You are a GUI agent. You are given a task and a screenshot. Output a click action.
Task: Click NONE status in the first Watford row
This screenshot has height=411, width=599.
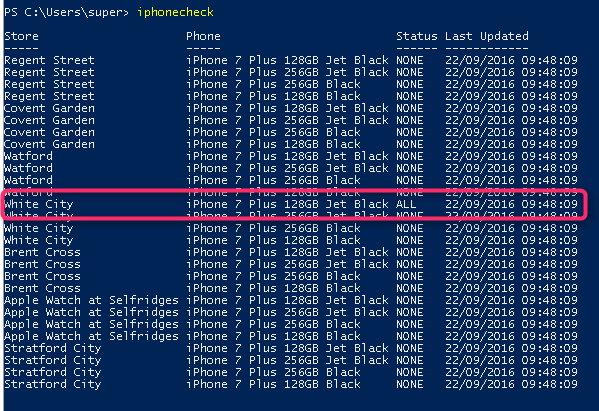(410, 156)
